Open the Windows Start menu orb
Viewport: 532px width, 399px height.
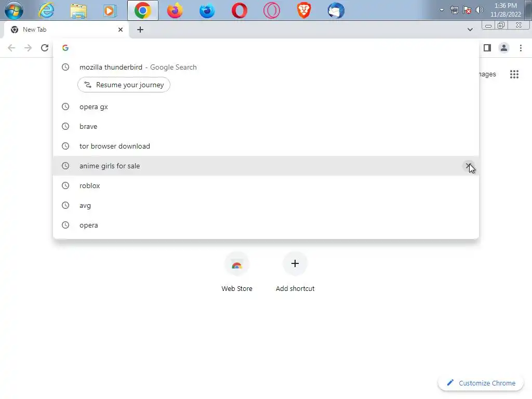pos(14,10)
